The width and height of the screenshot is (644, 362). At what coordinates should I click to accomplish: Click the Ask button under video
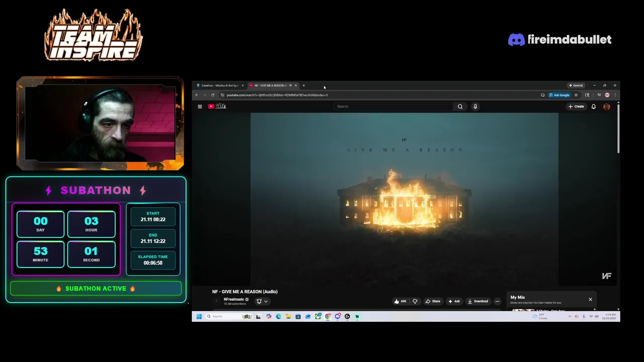point(454,301)
